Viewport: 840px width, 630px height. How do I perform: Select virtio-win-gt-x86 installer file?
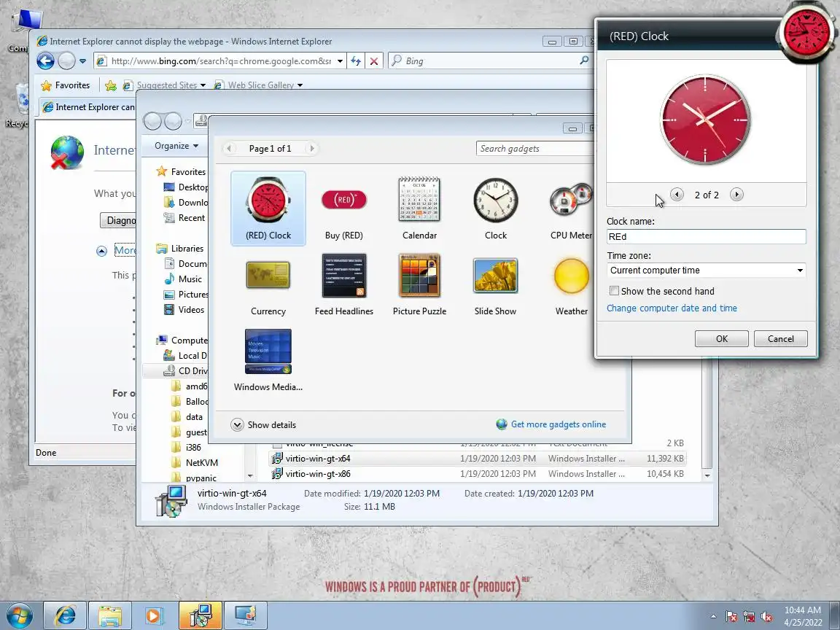(477, 474)
